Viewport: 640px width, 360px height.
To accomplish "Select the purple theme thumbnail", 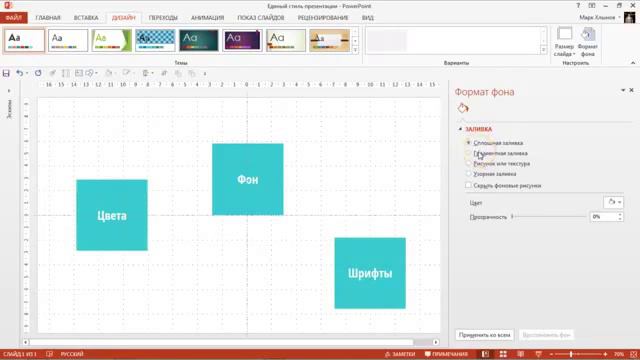I will click(242, 40).
